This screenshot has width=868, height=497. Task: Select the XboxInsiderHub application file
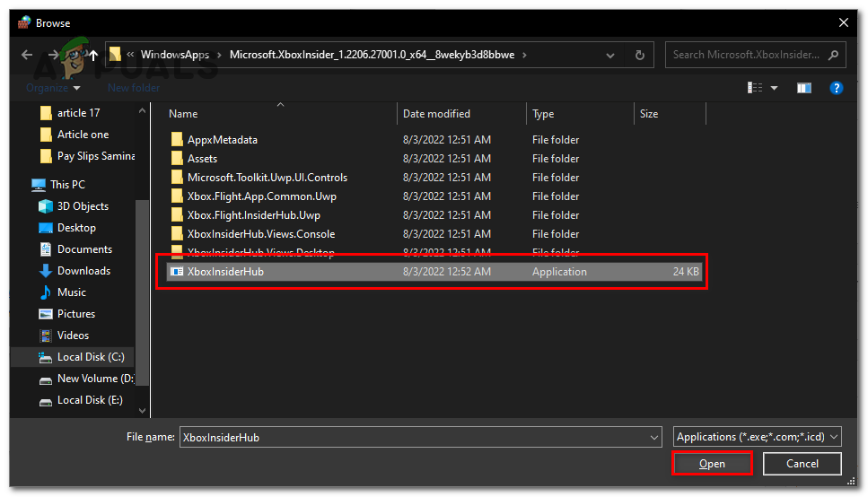pyautogui.click(x=225, y=272)
